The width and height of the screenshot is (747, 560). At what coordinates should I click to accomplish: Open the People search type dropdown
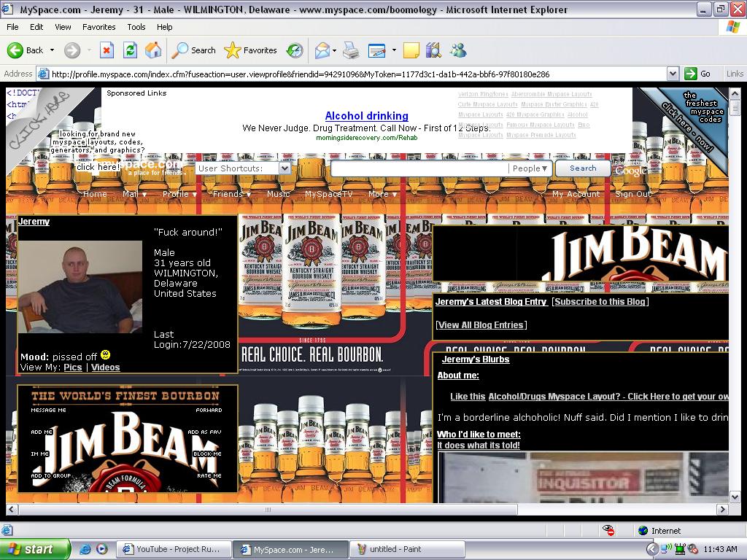click(x=530, y=168)
